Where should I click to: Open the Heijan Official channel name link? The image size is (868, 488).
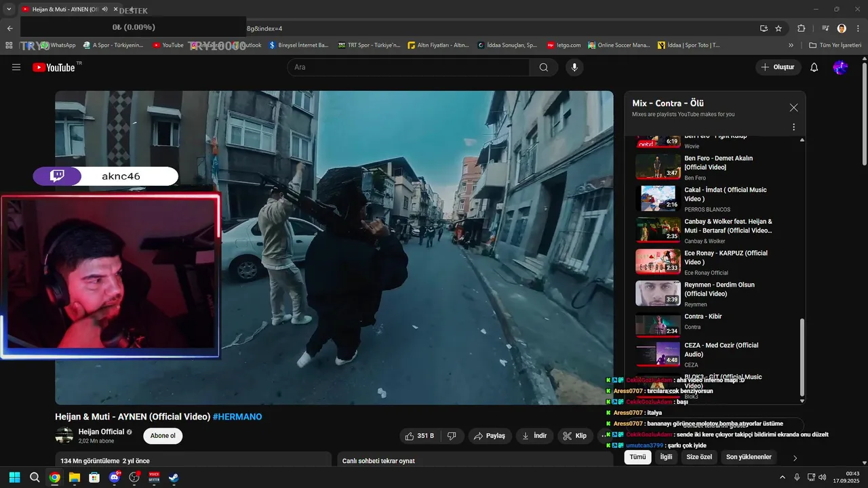click(101, 432)
